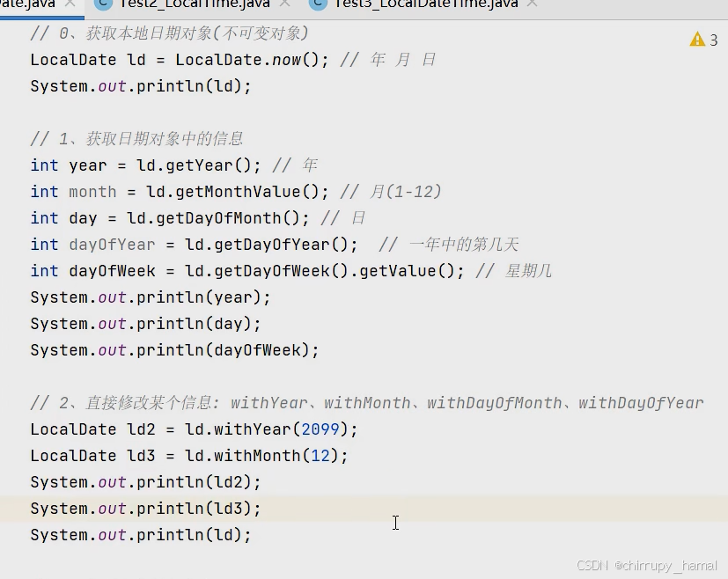Click the line System.out.println(dayOfWeek);

(x=174, y=350)
